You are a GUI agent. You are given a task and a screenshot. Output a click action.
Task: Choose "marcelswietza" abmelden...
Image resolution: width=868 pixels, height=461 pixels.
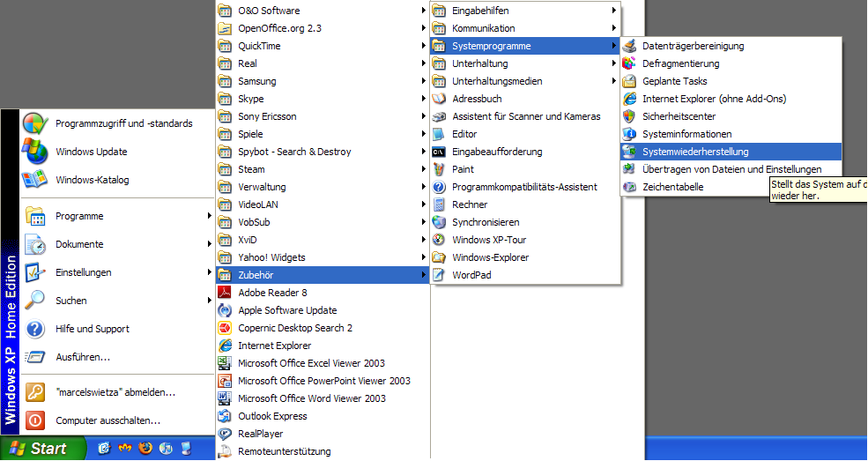(x=117, y=392)
